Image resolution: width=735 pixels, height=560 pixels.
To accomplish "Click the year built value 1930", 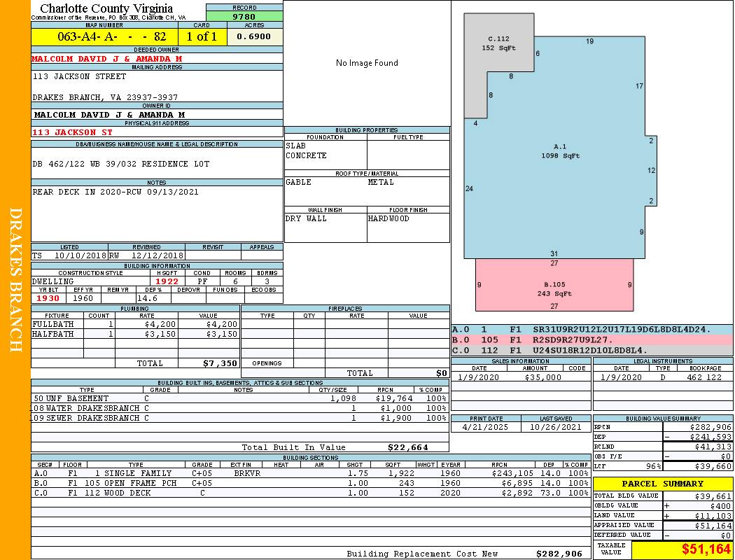I will [48, 298].
